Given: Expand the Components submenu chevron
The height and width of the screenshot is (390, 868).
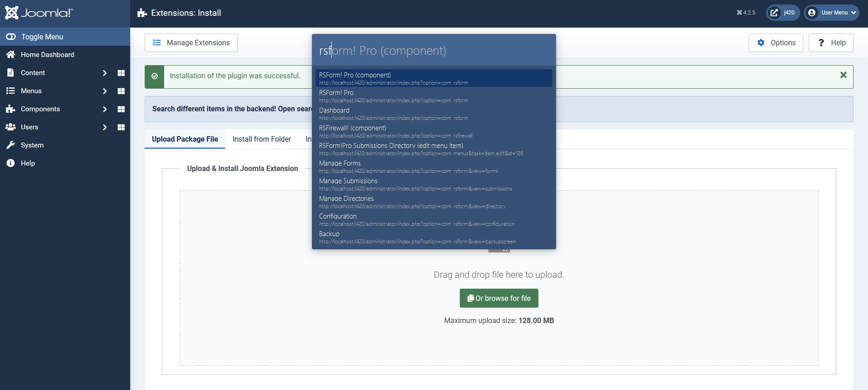Looking at the screenshot, I should (105, 109).
